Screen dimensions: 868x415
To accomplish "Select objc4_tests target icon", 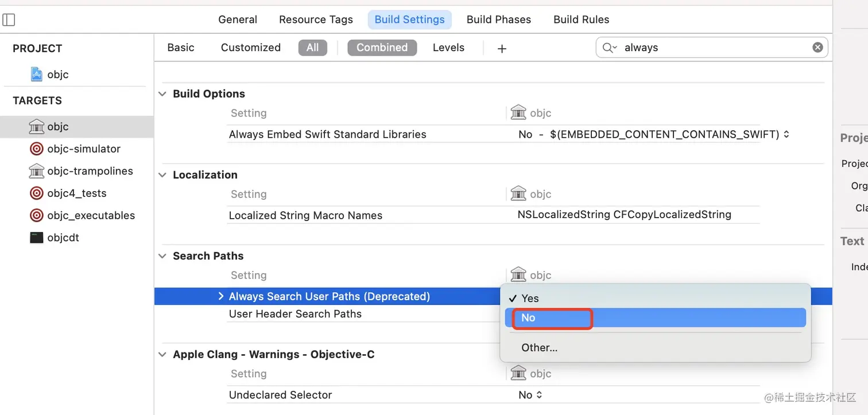I will pyautogui.click(x=36, y=193).
